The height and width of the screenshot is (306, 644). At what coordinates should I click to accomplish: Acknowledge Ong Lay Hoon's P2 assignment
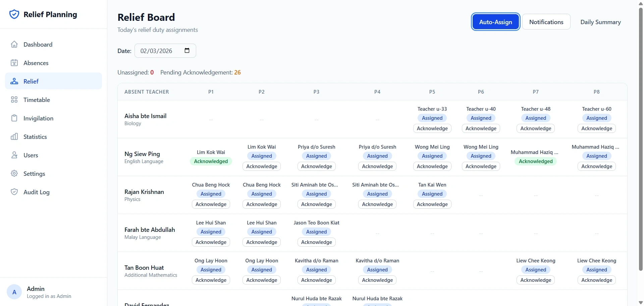coord(262,280)
